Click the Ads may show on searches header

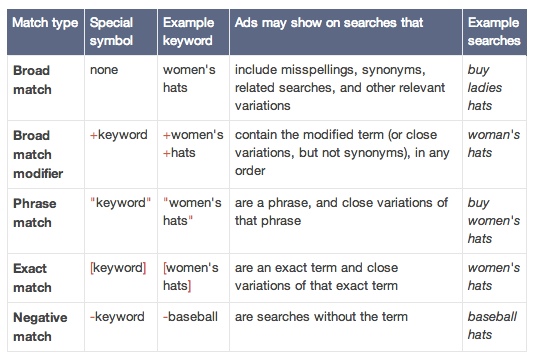coord(329,23)
